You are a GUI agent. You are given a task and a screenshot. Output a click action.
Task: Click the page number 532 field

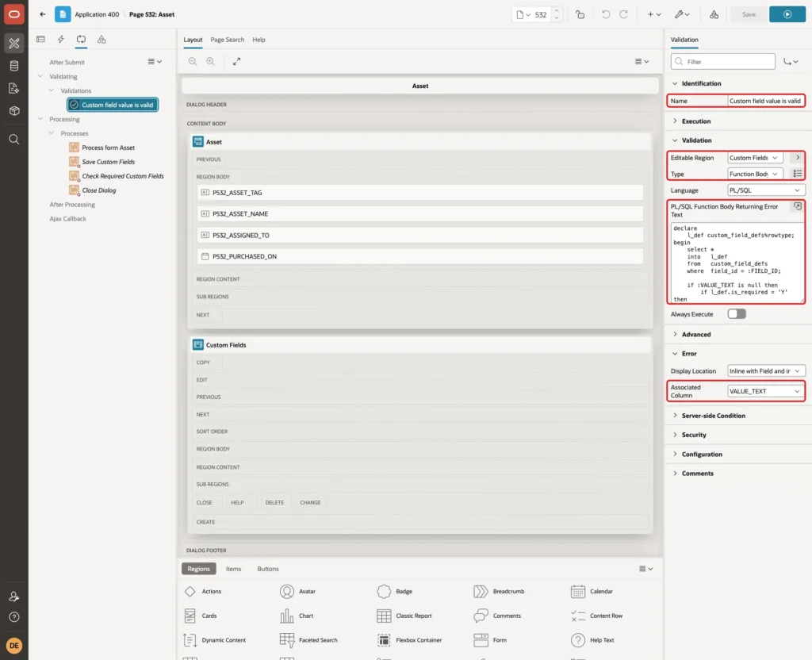point(541,14)
